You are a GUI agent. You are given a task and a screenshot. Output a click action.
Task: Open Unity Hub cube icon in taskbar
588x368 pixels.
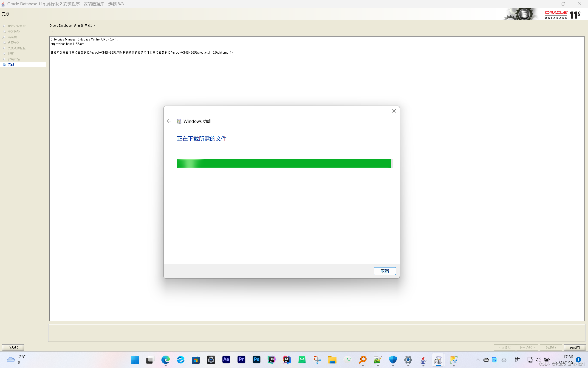(x=211, y=359)
